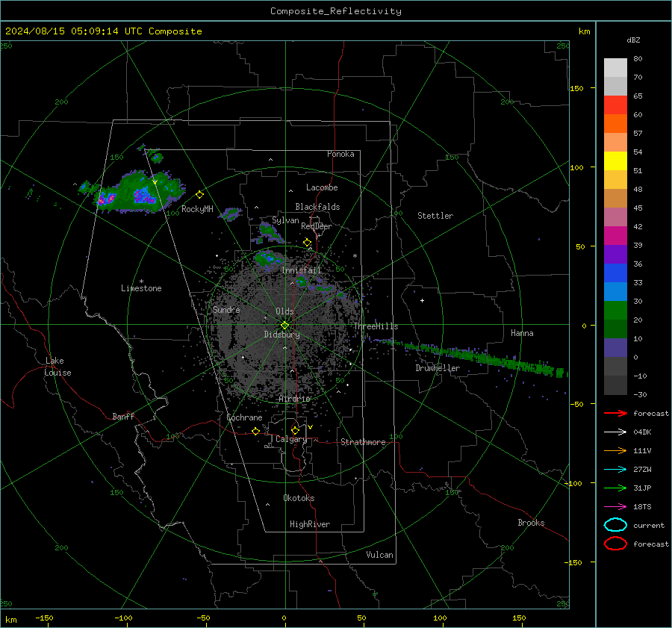
Task: Click the red forecast arrow legend icon
Action: tap(615, 413)
